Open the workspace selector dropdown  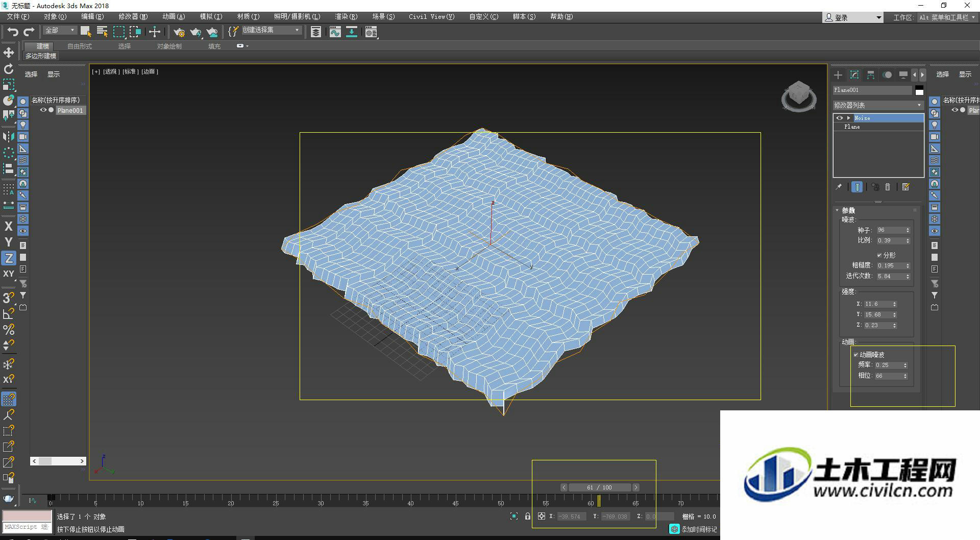947,17
